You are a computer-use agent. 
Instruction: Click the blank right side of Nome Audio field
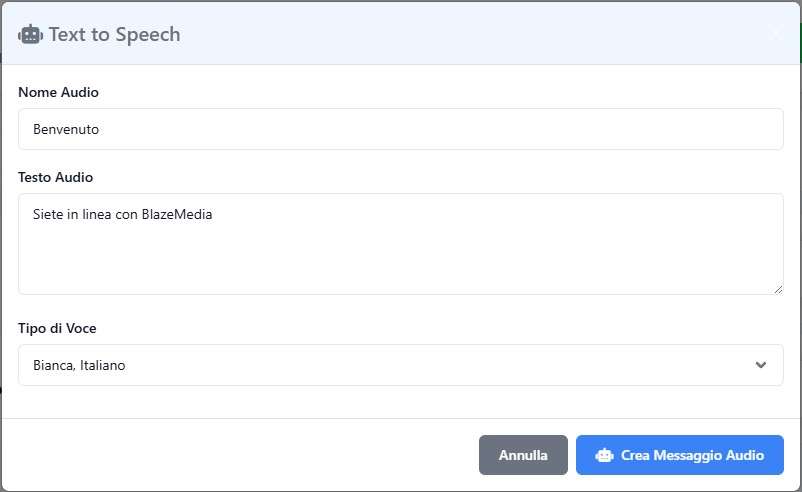[x=600, y=129]
